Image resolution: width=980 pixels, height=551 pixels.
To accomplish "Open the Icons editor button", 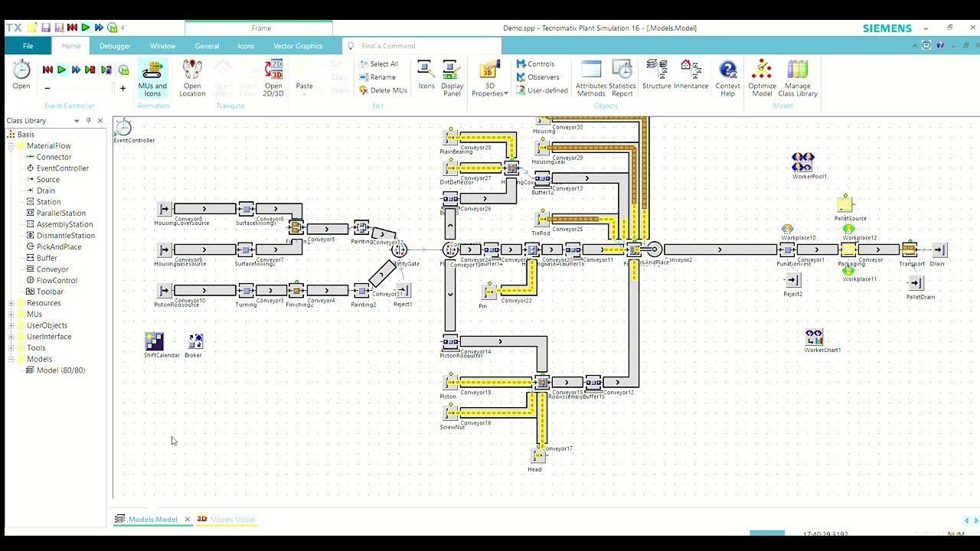I will click(426, 75).
